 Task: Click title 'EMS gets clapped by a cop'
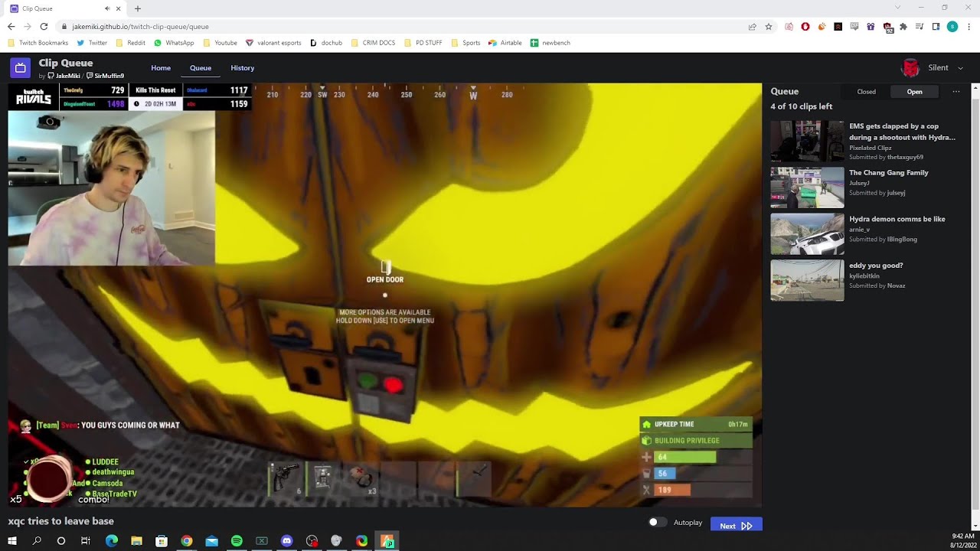902,132
